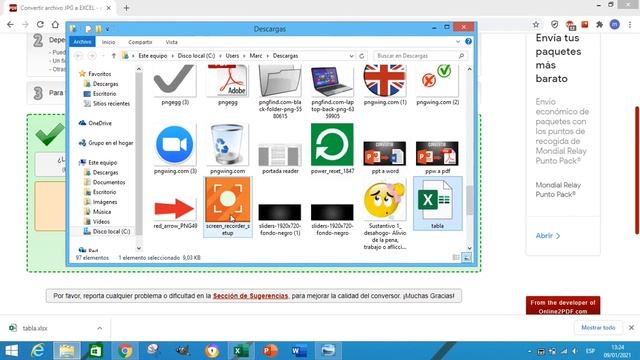Open the Chrome three-dot menu

tap(630, 24)
